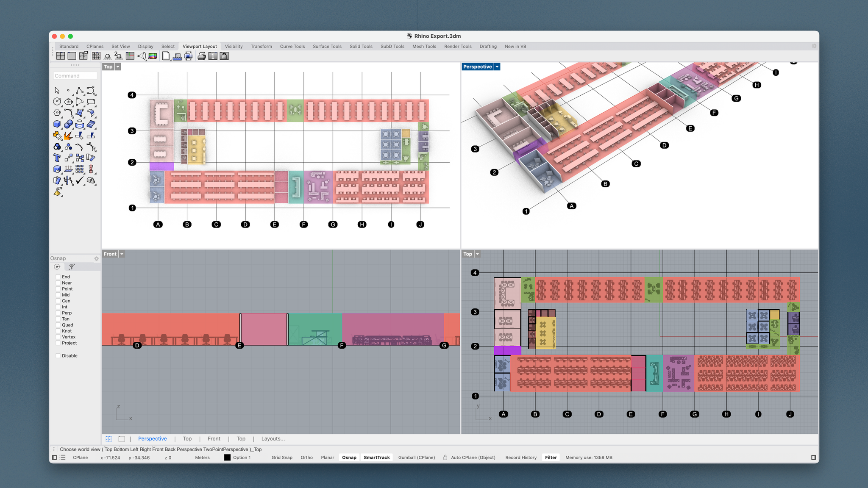868x488 pixels.
Task: Click the Layouts... viewport tab link
Action: tap(273, 439)
